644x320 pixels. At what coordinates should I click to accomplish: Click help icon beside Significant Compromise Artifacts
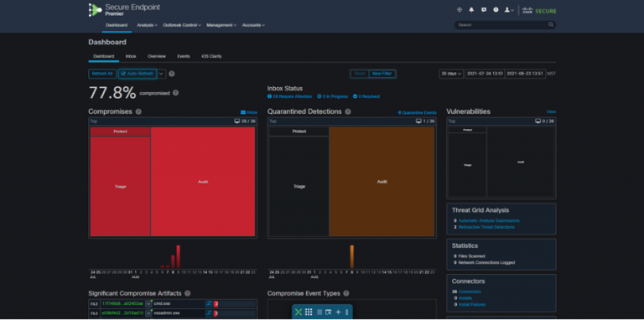tap(187, 293)
